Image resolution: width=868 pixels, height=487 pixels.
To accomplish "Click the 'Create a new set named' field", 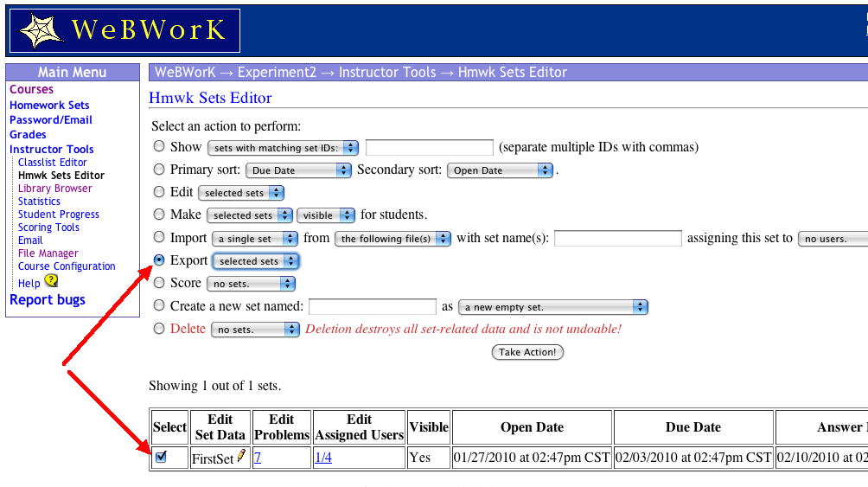I will (x=373, y=306).
